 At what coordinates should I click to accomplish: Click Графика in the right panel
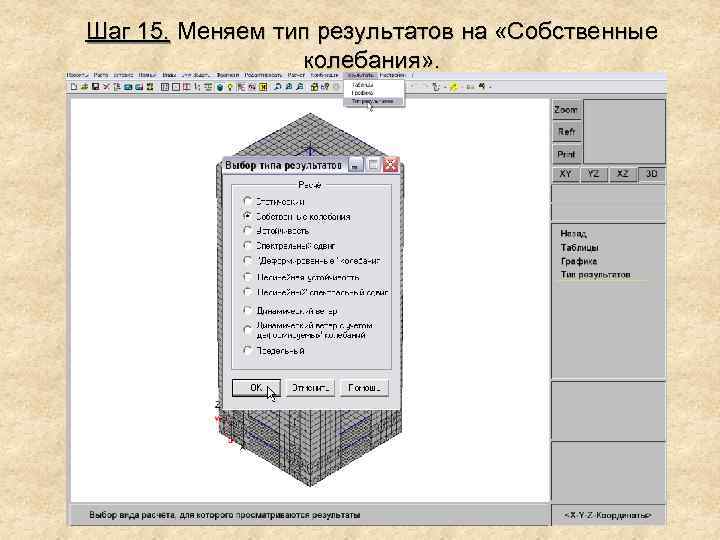point(579,261)
